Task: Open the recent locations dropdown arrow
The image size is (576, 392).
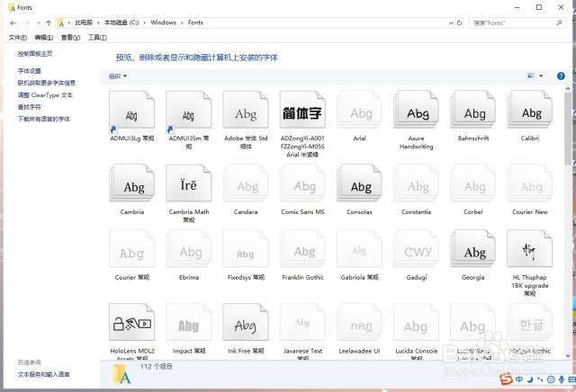Action: (x=39, y=22)
